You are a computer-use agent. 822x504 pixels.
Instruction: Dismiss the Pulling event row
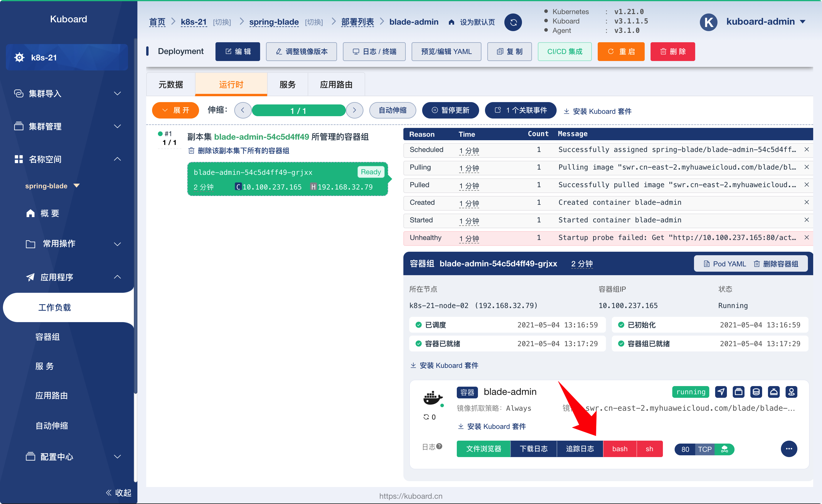pyautogui.click(x=807, y=167)
